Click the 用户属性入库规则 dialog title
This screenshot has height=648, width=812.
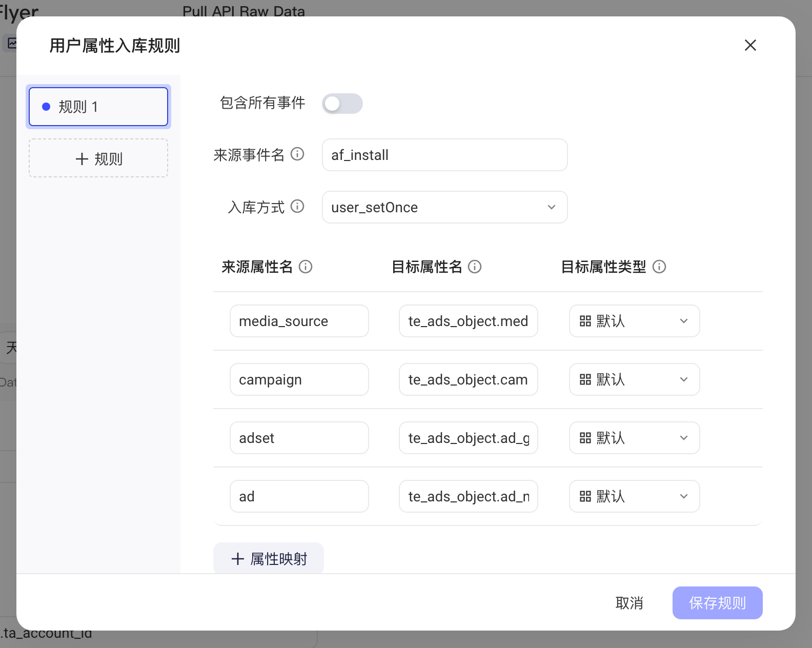pyautogui.click(x=115, y=46)
